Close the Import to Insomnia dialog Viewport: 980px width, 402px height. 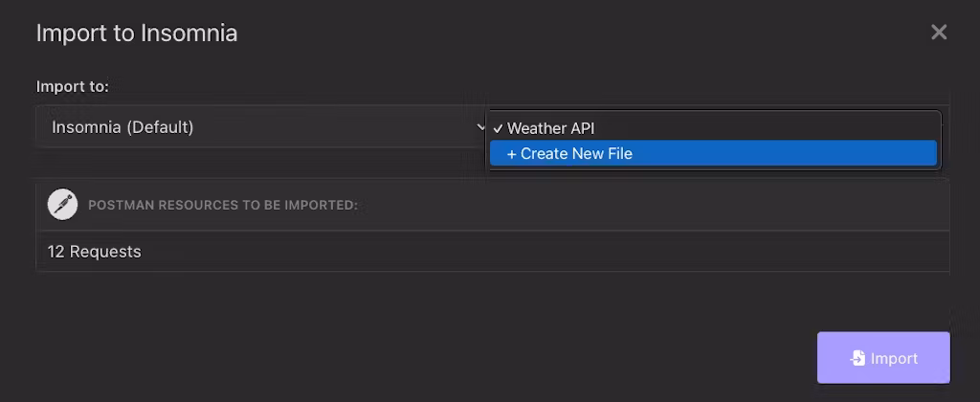(x=939, y=33)
